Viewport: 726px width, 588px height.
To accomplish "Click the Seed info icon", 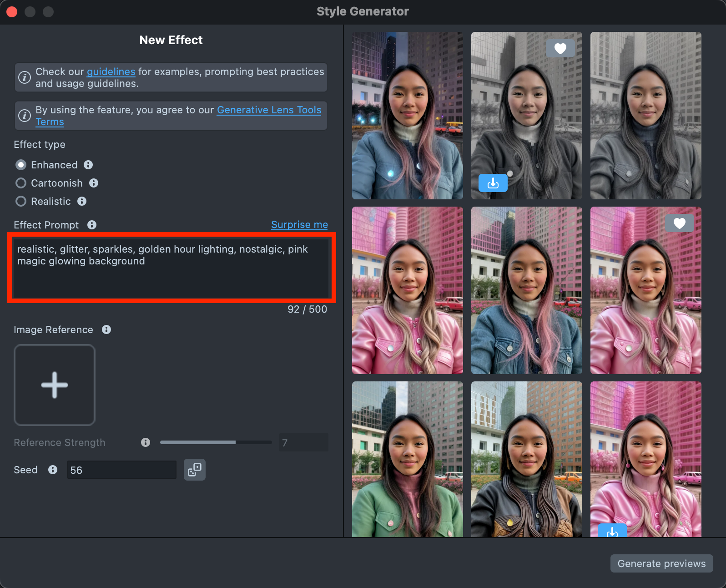I will 53,470.
